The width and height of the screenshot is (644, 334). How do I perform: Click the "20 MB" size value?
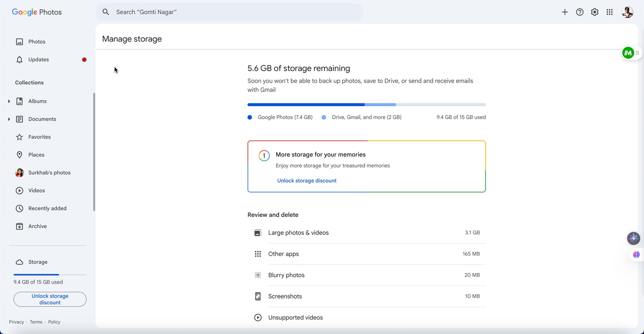coord(472,275)
